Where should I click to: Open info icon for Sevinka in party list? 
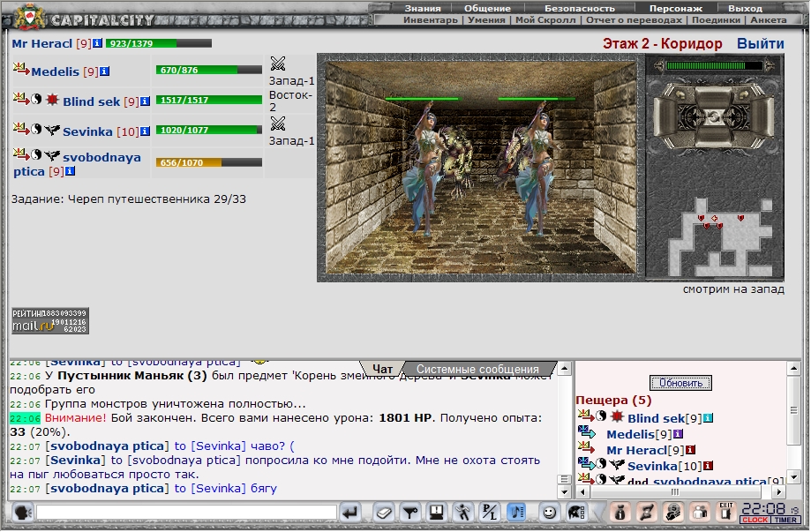pos(145,131)
